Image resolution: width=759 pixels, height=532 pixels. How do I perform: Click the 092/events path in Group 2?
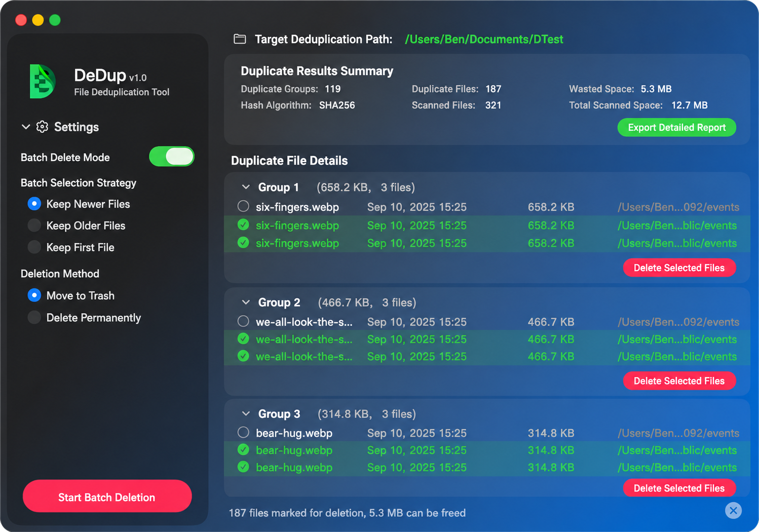[x=678, y=322]
